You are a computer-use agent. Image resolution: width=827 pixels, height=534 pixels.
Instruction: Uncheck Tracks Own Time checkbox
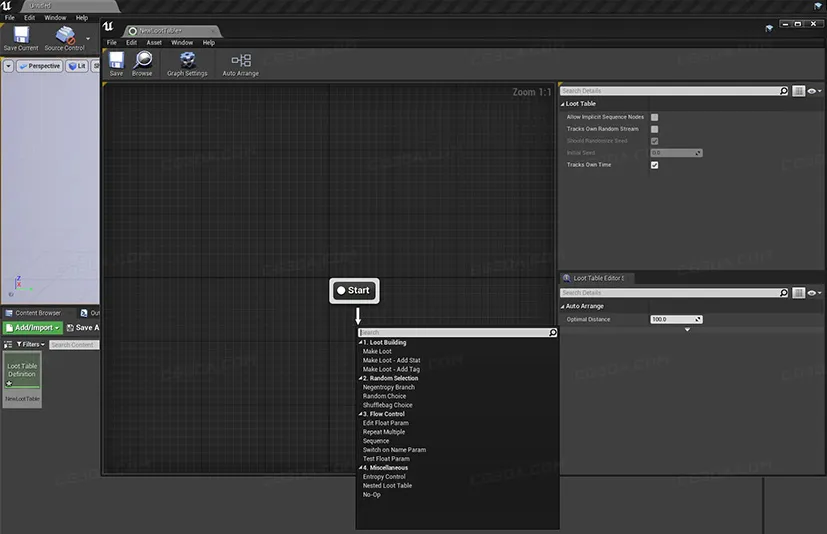[x=655, y=165]
